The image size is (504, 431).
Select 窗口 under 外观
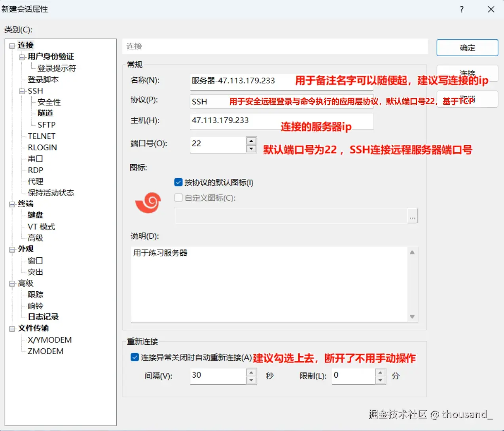[x=35, y=260]
